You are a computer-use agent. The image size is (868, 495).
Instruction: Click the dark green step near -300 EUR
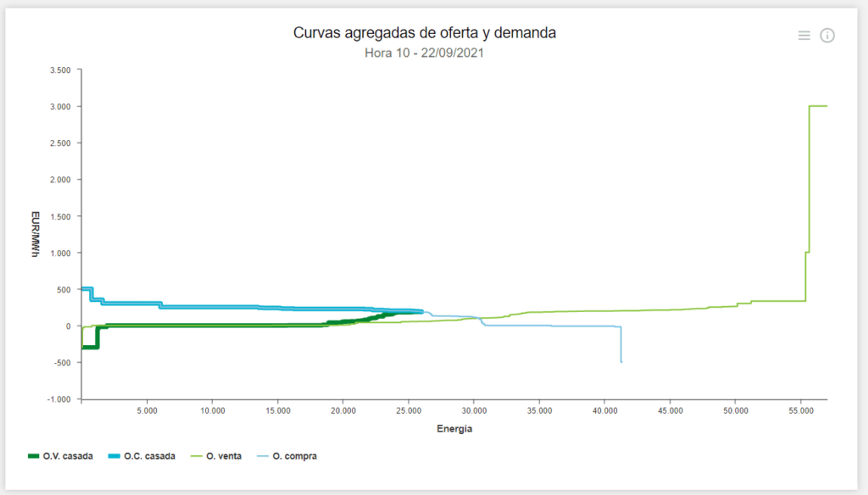90,347
